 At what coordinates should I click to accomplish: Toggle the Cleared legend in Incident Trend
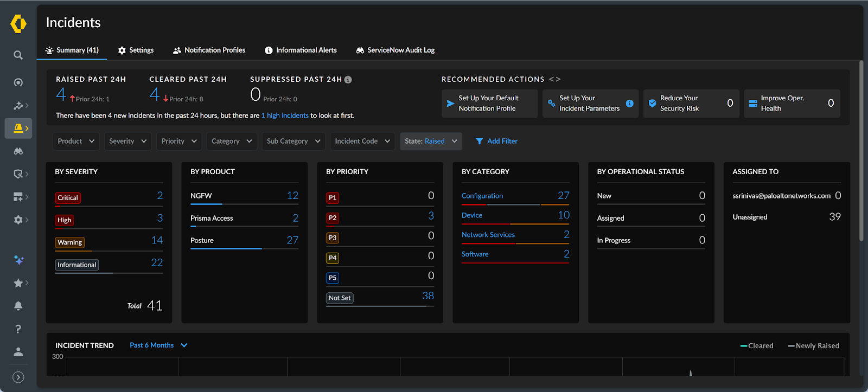tap(757, 346)
